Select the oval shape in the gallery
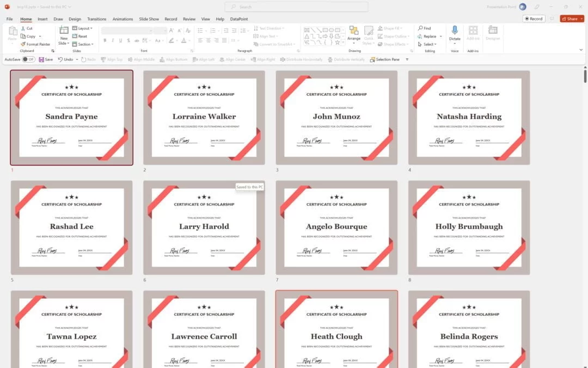 pos(331,30)
